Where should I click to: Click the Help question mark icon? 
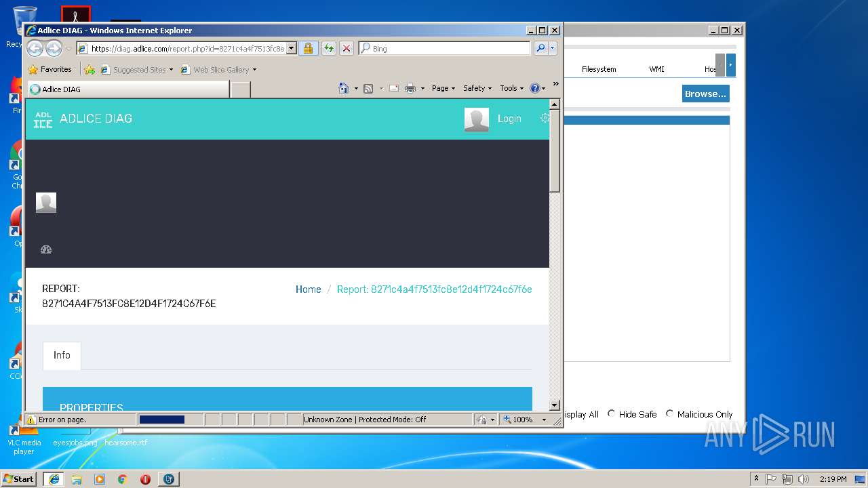[x=534, y=88]
